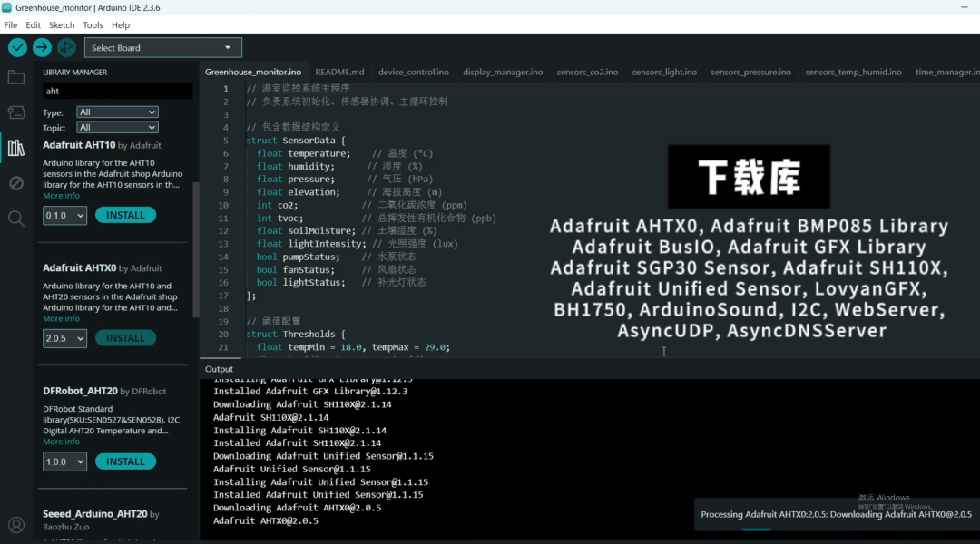Open the user account profile icon

tap(16, 524)
